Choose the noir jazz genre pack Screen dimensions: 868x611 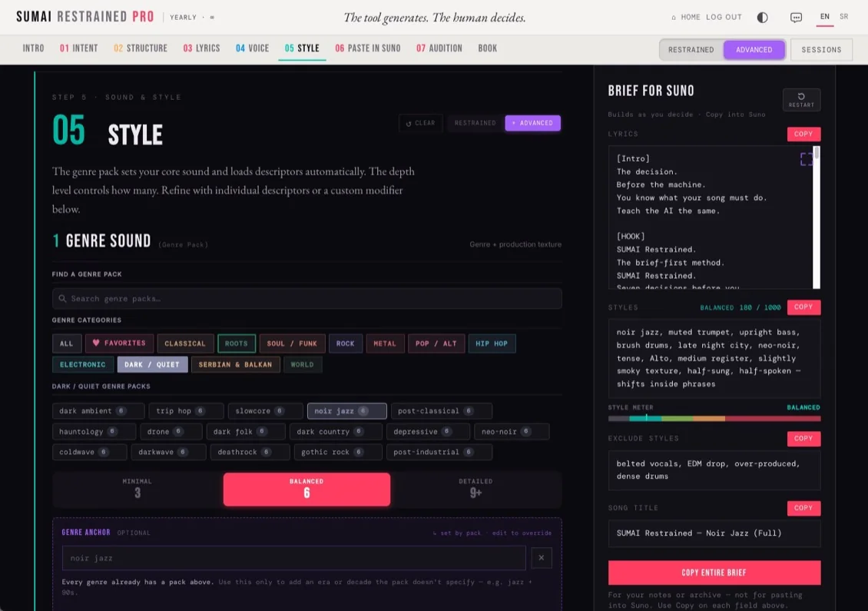[346, 411]
